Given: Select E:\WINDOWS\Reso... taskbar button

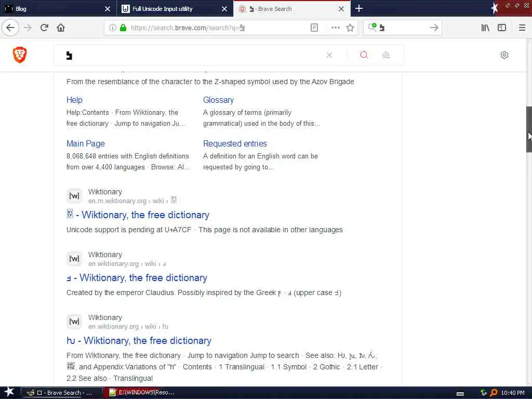Looking at the screenshot, I should 142,393.
